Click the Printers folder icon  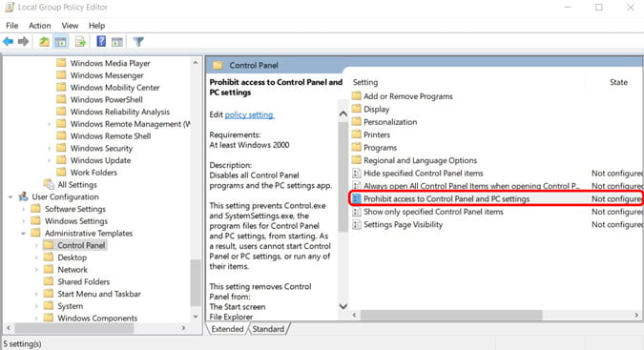(357, 134)
